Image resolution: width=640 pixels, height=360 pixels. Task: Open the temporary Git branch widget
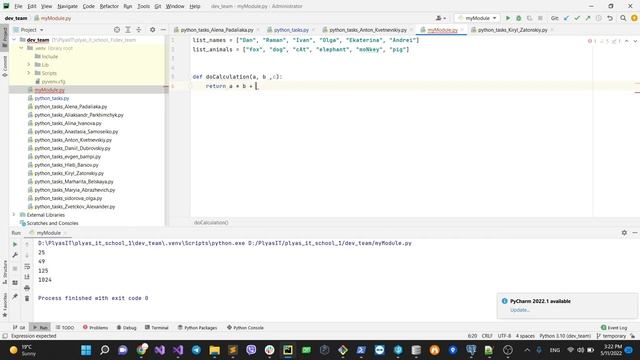tap(611, 336)
